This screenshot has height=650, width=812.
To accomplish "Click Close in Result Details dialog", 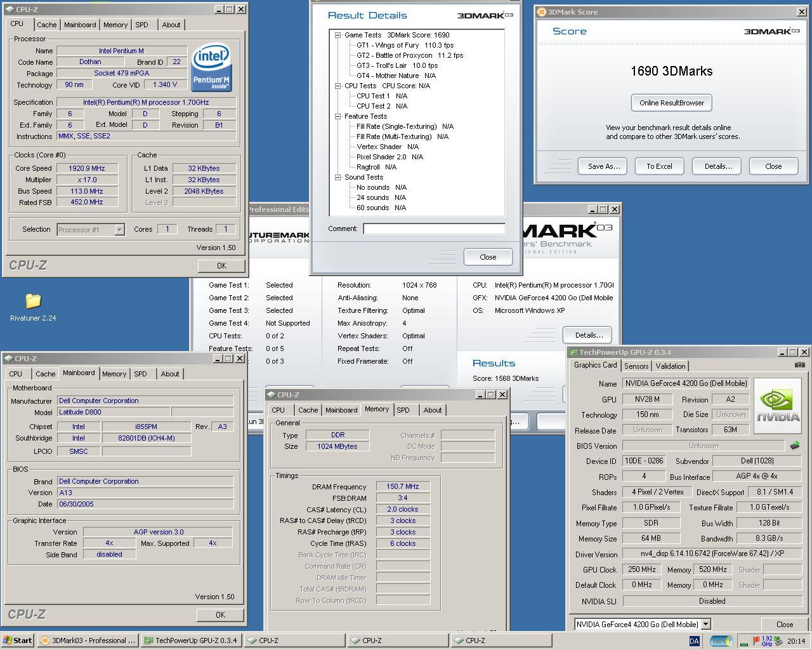I will click(x=488, y=257).
